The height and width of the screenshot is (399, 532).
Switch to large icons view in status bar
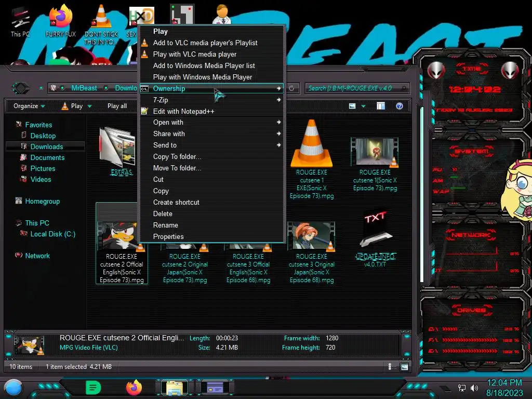404,367
